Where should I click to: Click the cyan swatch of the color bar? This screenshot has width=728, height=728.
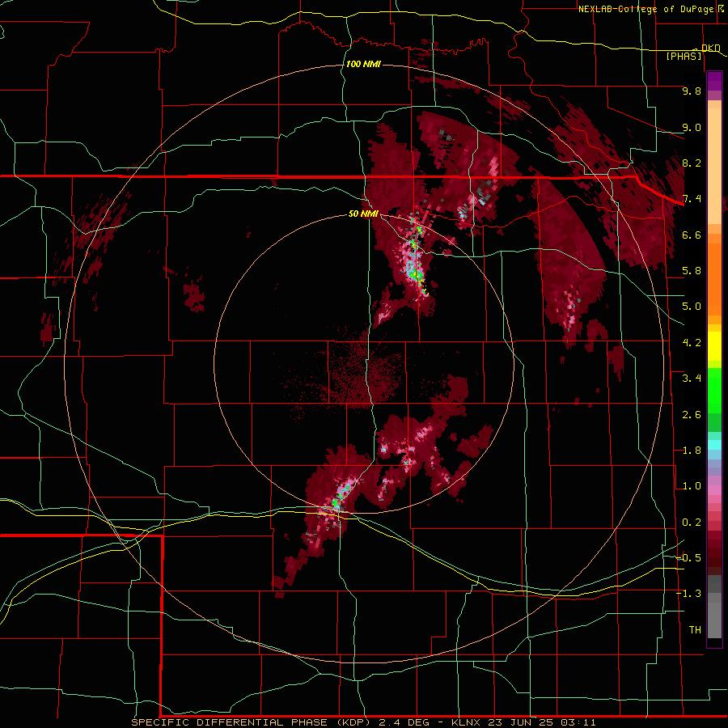pos(714,445)
